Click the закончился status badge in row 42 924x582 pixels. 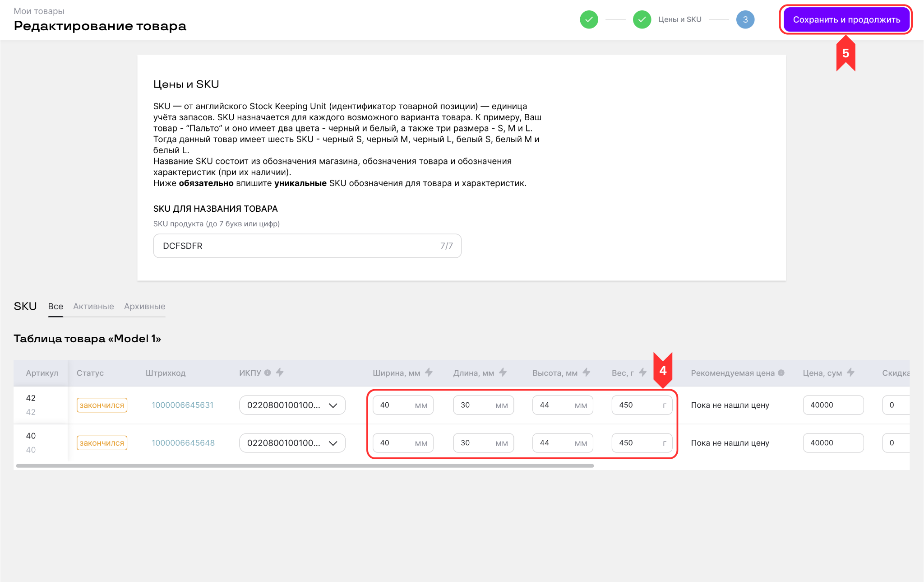(x=102, y=405)
